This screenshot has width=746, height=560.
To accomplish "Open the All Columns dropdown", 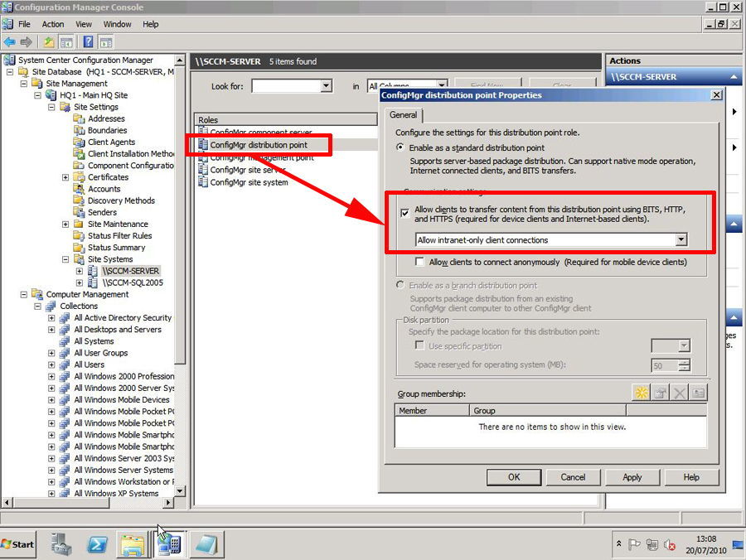I will pos(442,85).
